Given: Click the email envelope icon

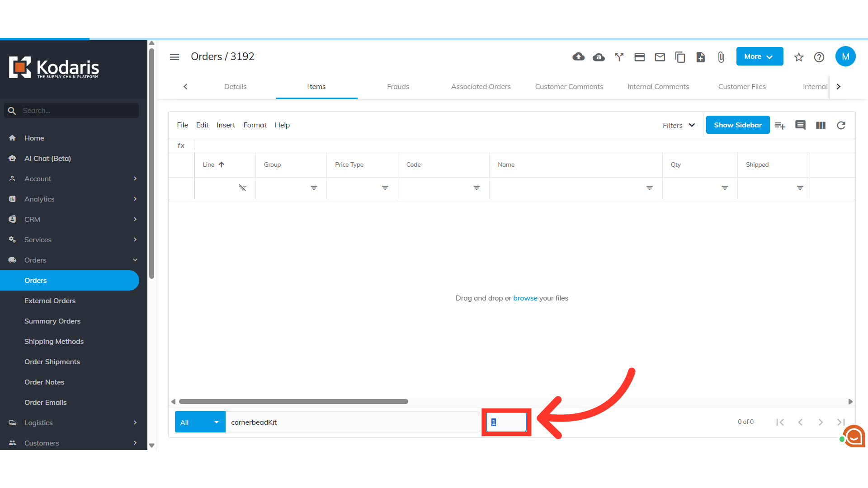Looking at the screenshot, I should click(x=660, y=57).
